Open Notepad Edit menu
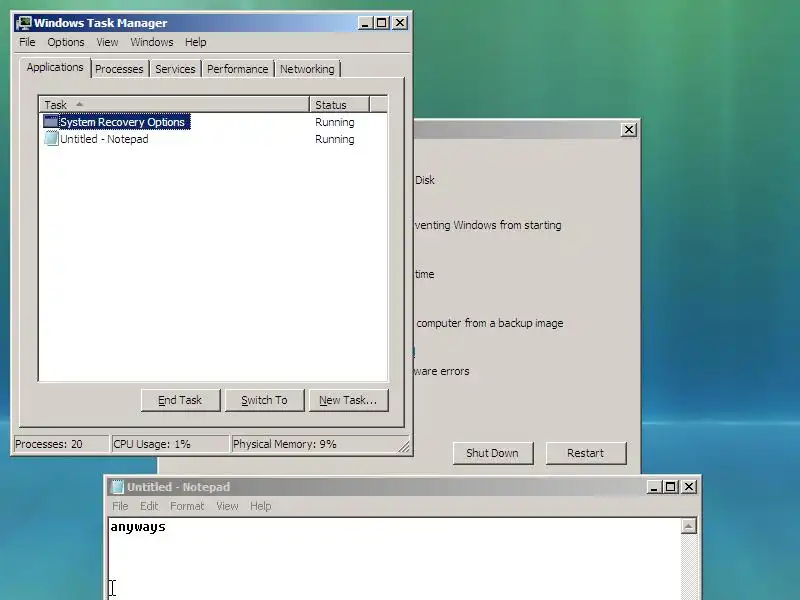The width and height of the screenshot is (800, 600). 149,506
